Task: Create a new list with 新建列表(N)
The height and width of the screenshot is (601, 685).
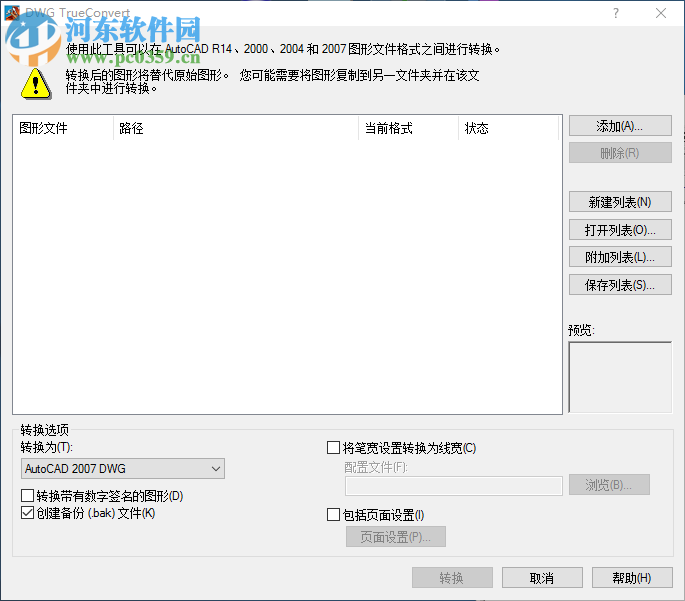Action: (620, 202)
